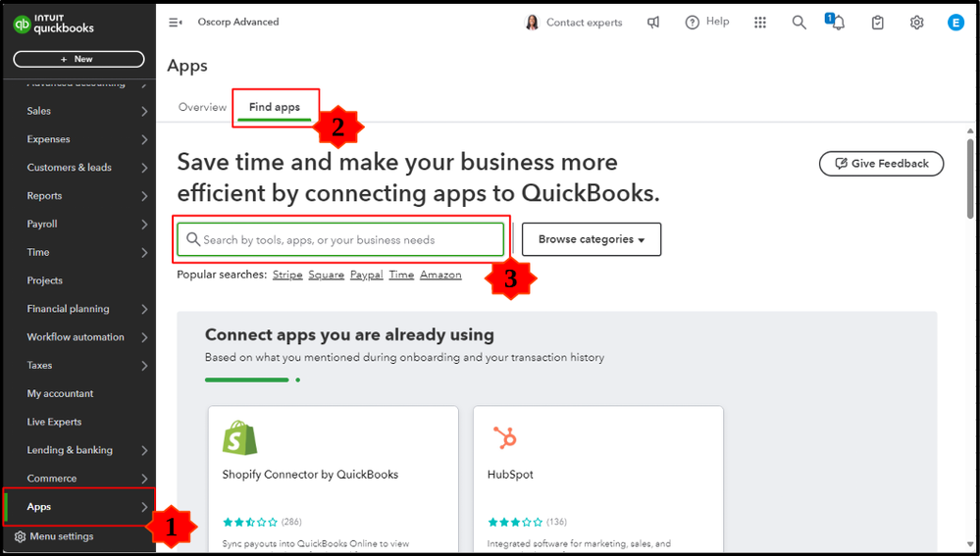Click the small carousel dot indicator
Viewport: 980px width, 556px height.
[x=298, y=379]
